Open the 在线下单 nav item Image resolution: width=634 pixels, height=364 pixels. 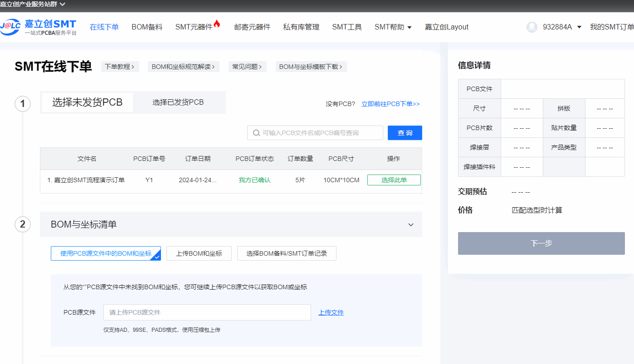click(104, 27)
